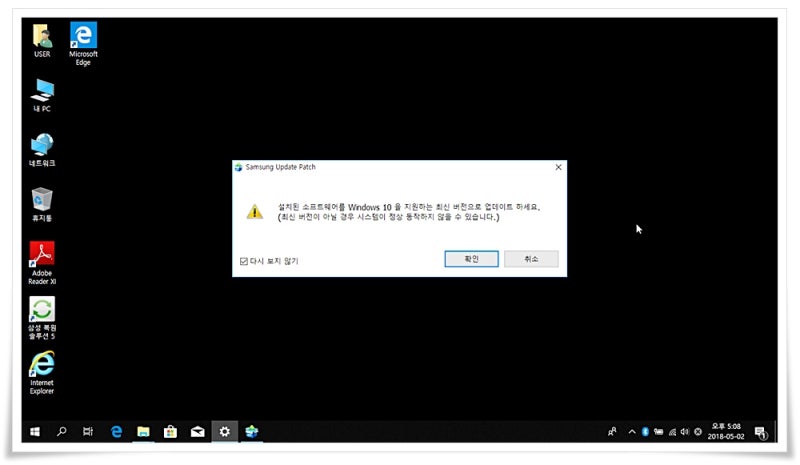
Task: Click the Show desktop sliver at the taskbar edge
Action: point(776,432)
